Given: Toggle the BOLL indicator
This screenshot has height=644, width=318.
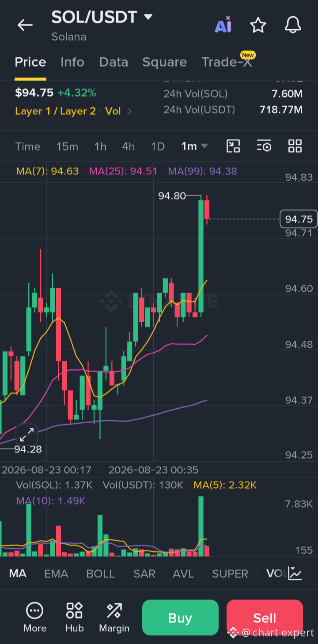Looking at the screenshot, I should tap(101, 573).
